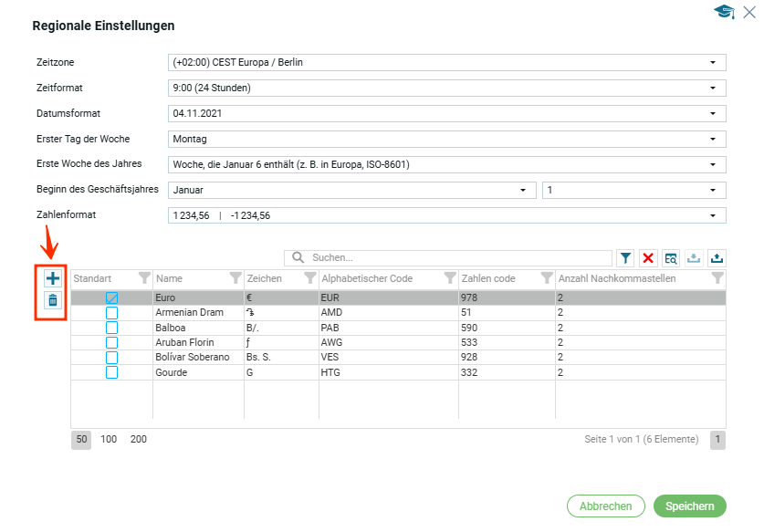This screenshot has height=532, width=764.
Task: Expand the Datumsformat dropdown
Action: coord(712,114)
